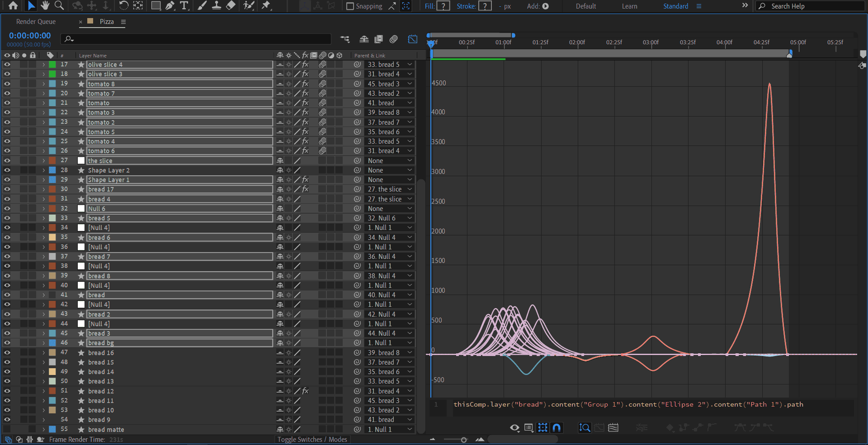Click the current timecode 0:00:00:00

[30, 36]
